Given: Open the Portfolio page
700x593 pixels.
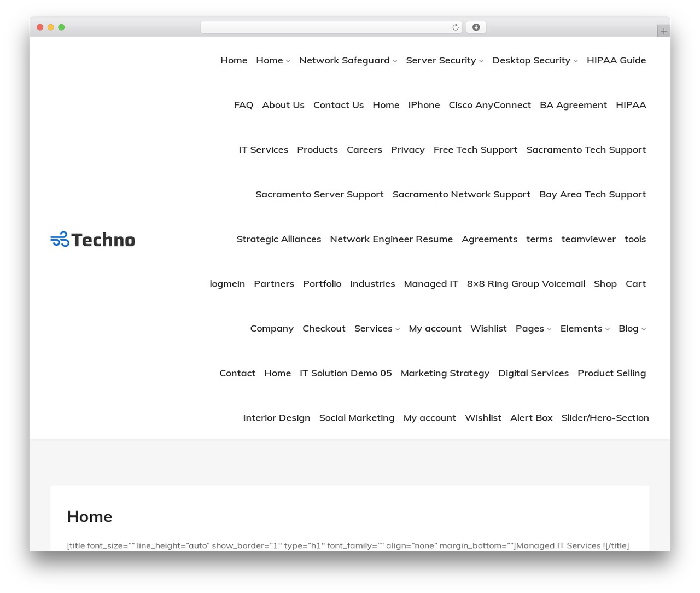Looking at the screenshot, I should click(x=322, y=284).
